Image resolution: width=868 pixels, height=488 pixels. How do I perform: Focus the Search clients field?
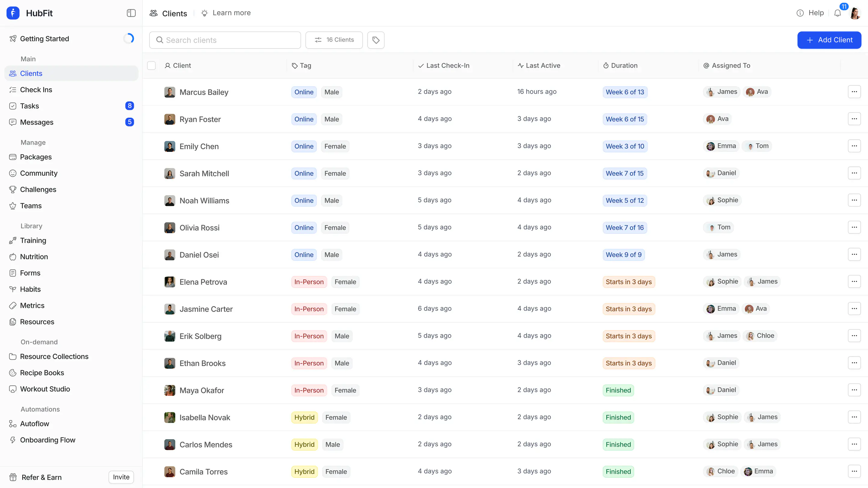coord(225,40)
